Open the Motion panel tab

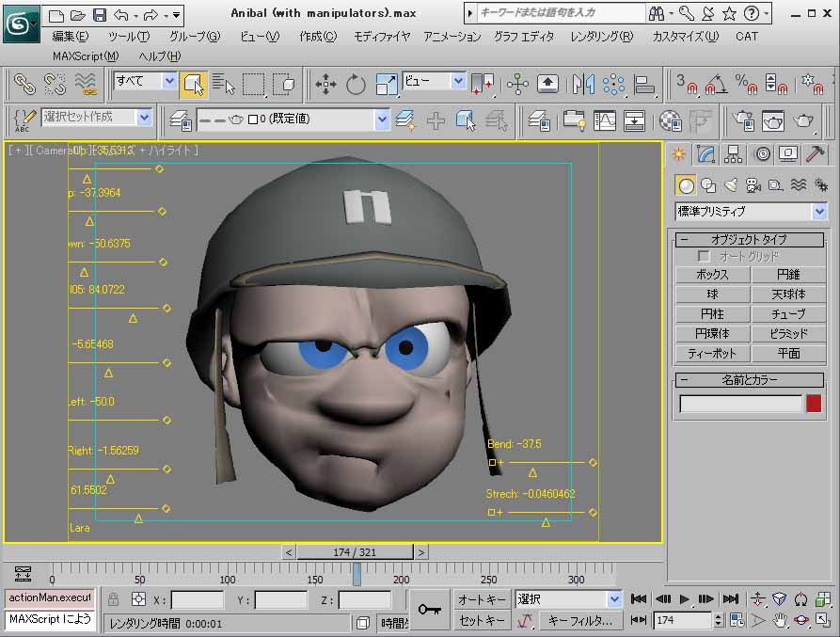762,154
